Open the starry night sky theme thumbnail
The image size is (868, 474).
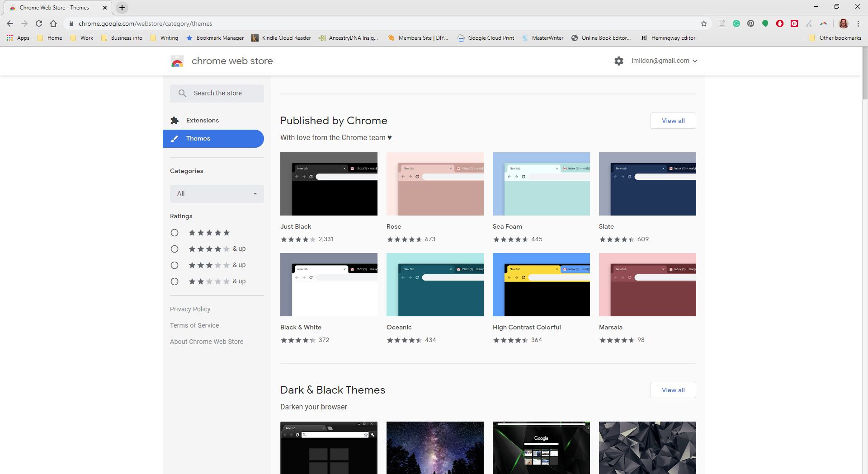pos(435,448)
